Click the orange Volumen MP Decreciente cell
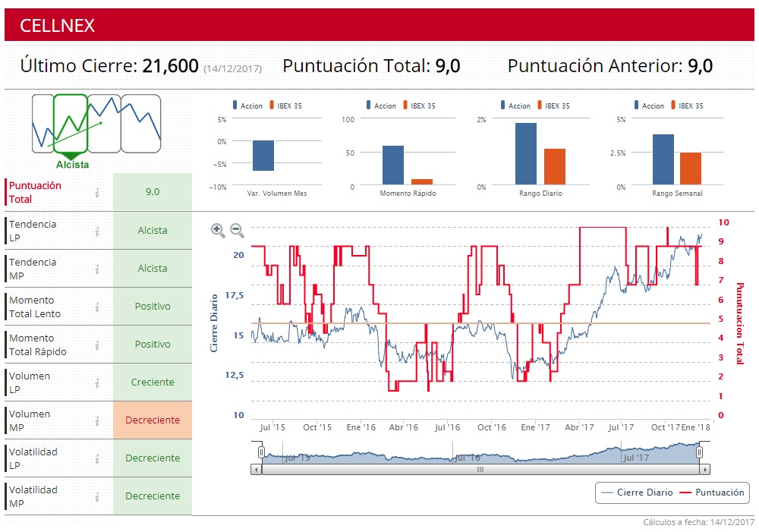 153,420
